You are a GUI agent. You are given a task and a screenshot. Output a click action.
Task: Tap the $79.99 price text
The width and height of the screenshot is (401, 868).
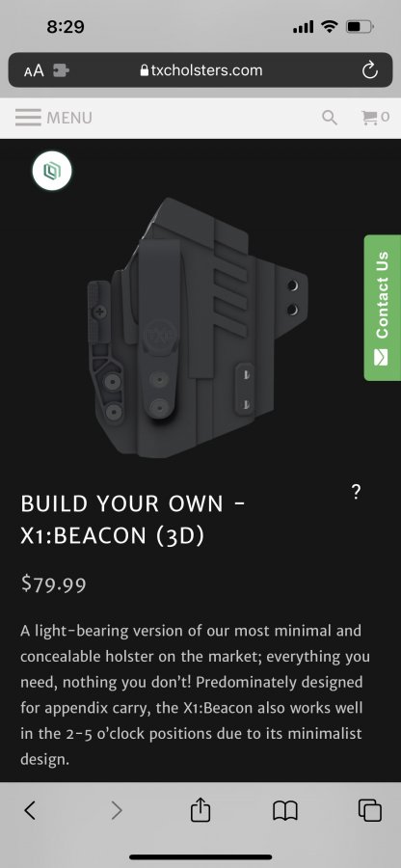point(53,583)
